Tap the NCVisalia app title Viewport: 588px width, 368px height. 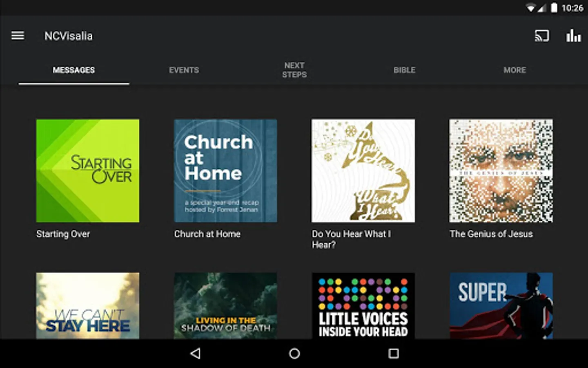tap(69, 36)
